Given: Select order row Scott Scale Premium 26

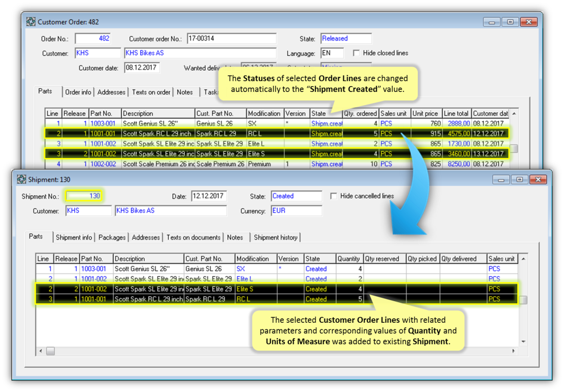Looking at the screenshot, I should (x=277, y=164).
